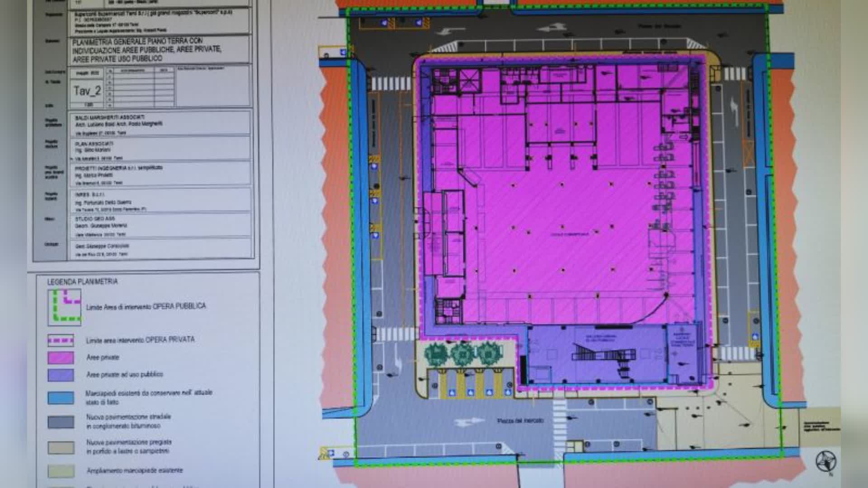Screen dimensions: 868x488
Task: Click the Tav_2 sheet number
Action: pos(87,91)
